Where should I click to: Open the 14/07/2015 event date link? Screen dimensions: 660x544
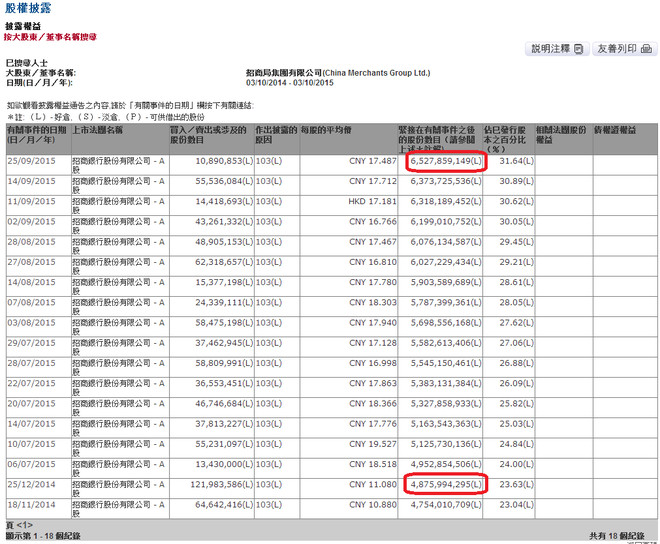point(31,424)
